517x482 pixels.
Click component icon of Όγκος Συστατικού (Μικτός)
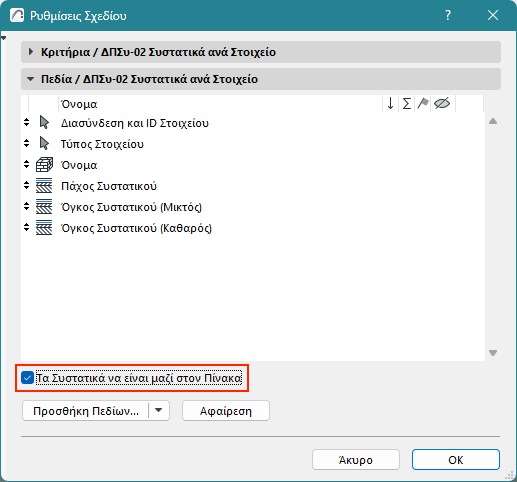44,207
